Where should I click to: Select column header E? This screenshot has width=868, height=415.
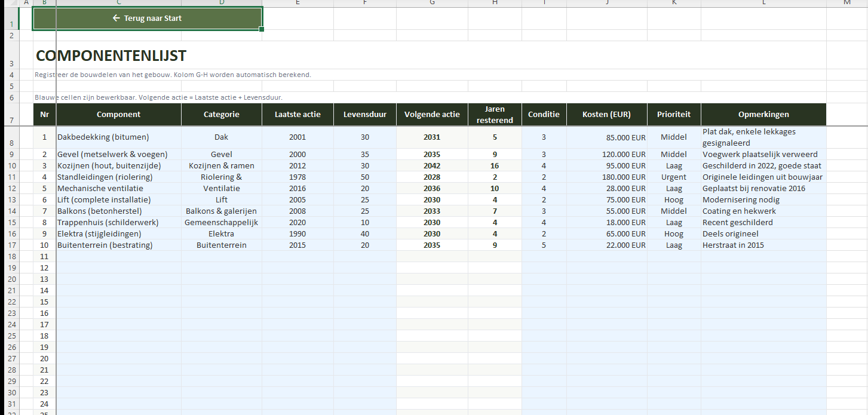(297, 3)
